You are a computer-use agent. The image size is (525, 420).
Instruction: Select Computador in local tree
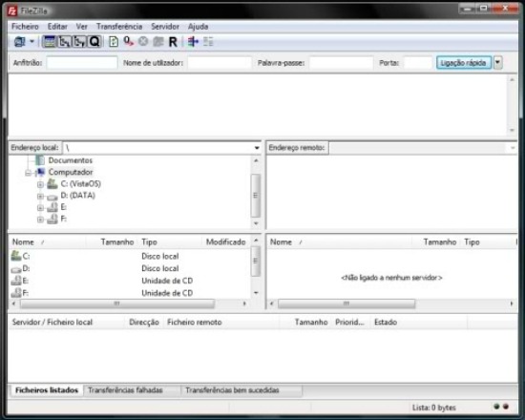pyautogui.click(x=71, y=172)
